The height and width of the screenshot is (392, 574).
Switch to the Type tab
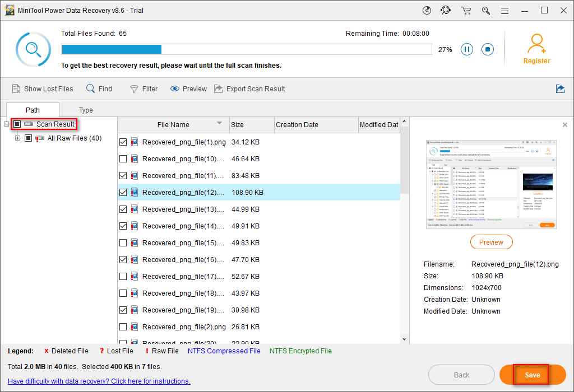pyautogui.click(x=86, y=110)
